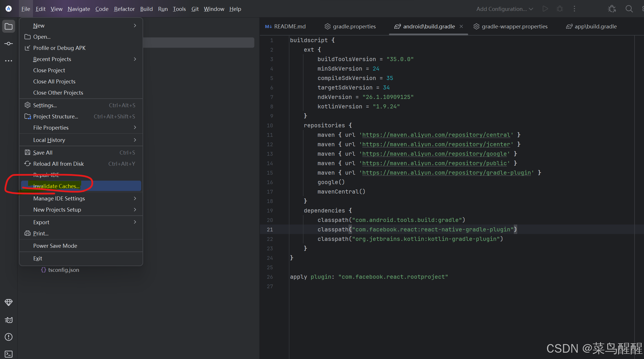Select Close All Projects menu item

pos(81,81)
